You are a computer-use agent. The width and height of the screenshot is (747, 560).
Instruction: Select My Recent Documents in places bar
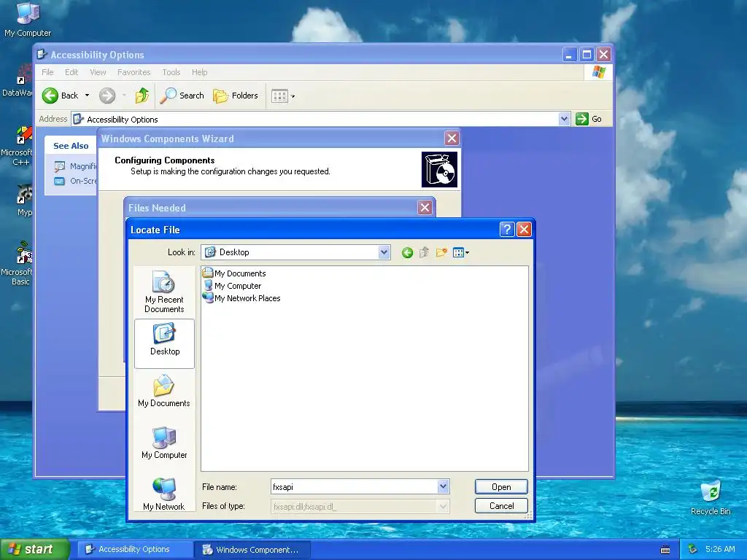click(164, 292)
